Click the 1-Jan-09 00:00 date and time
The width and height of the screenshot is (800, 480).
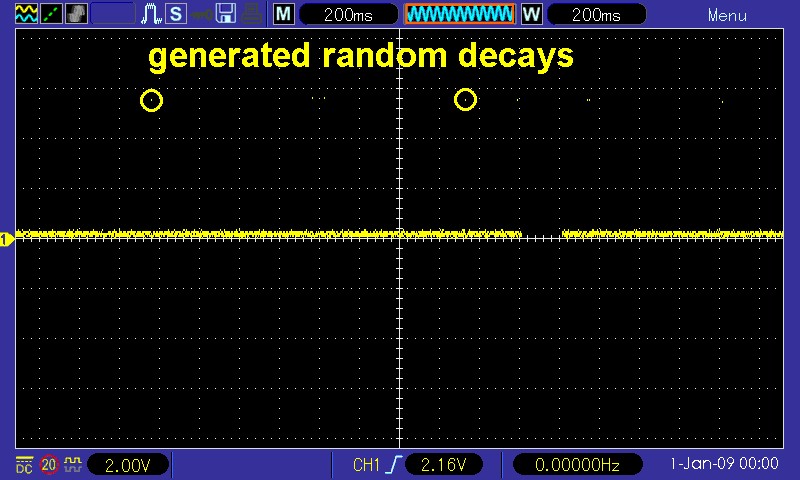point(724,464)
